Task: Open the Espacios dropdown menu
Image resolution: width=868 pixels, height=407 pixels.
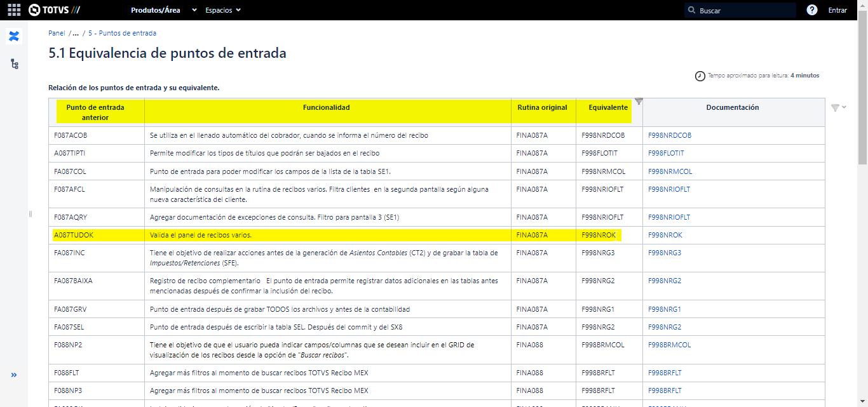Action: (223, 10)
